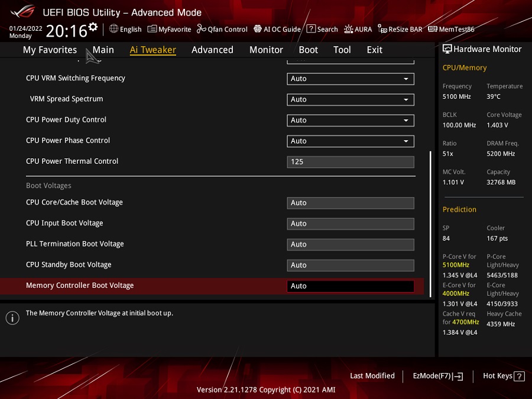Image resolution: width=532 pixels, height=399 pixels.
Task: Click the 5200 MHz DRAM frequency value
Action: [501, 154]
